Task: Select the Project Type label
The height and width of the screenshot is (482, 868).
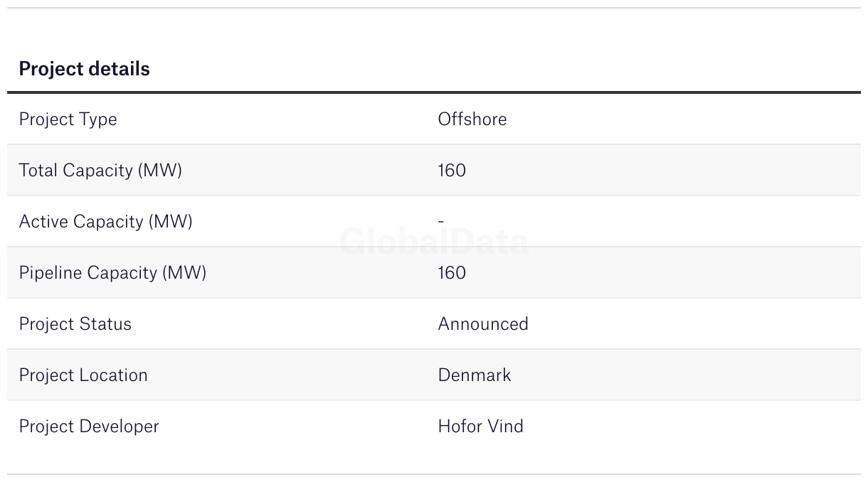Action: point(68,119)
